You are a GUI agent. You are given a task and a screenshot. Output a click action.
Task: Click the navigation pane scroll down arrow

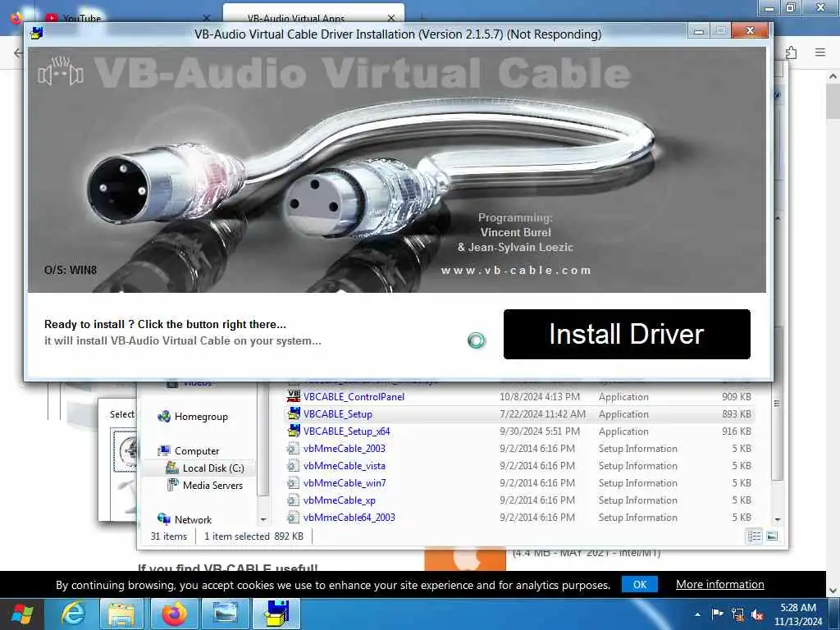click(x=263, y=519)
